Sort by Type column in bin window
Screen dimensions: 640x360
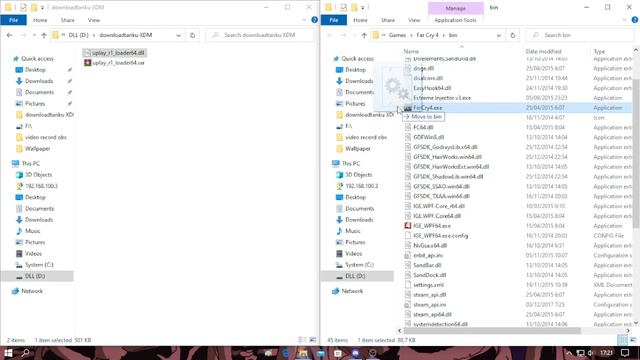pos(599,51)
